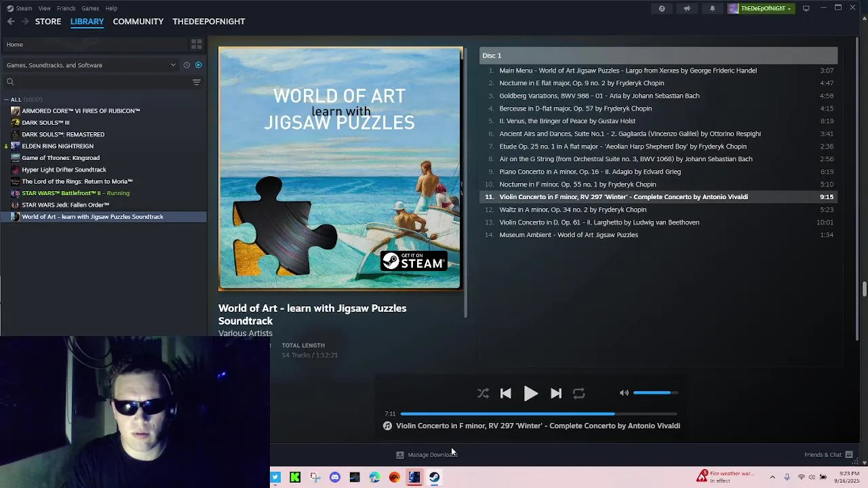This screenshot has width=868, height=488.
Task: Select World of Art Jigsaw Puzzles Soundtrack entry
Action: 103,217
